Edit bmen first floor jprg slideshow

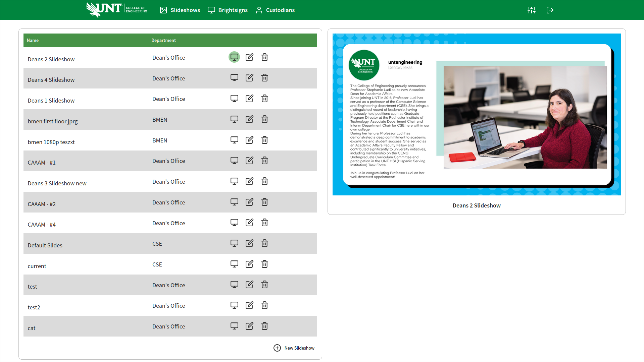249,119
